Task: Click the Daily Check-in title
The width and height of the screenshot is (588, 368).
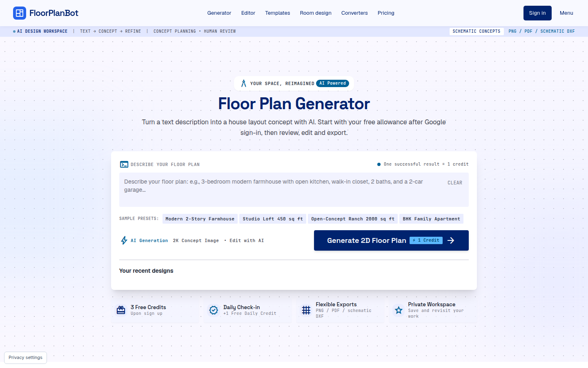Action: [x=242, y=307]
